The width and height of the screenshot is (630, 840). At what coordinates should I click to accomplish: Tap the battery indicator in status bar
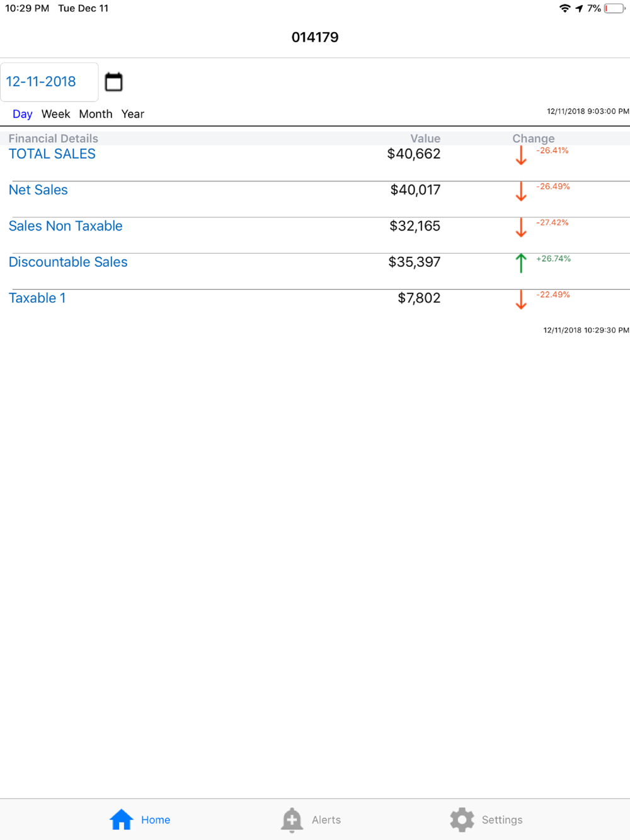click(614, 9)
